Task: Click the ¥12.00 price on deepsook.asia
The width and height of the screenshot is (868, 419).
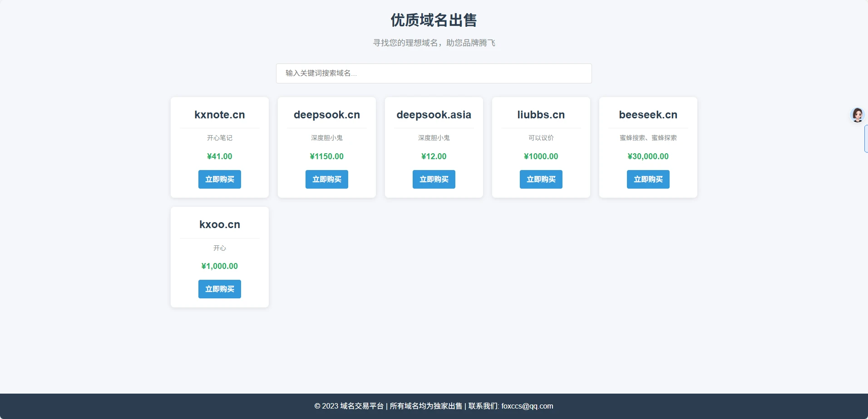Action: point(434,156)
